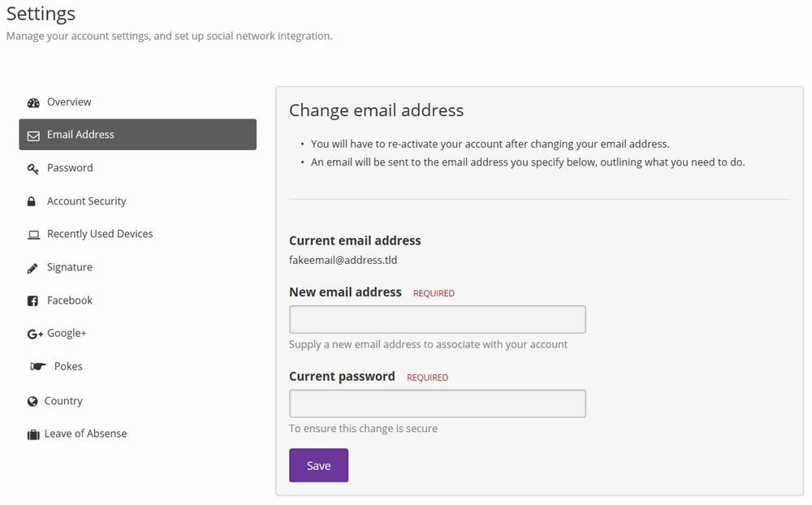The width and height of the screenshot is (812, 505).
Task: Open Country settings
Action: (63, 401)
